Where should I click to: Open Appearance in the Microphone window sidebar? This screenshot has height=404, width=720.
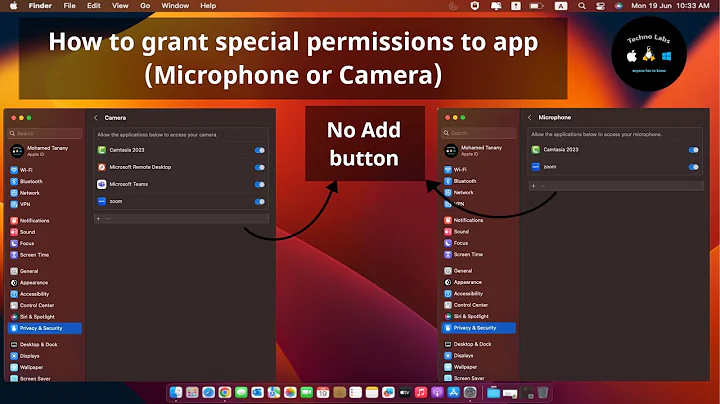(x=463, y=282)
